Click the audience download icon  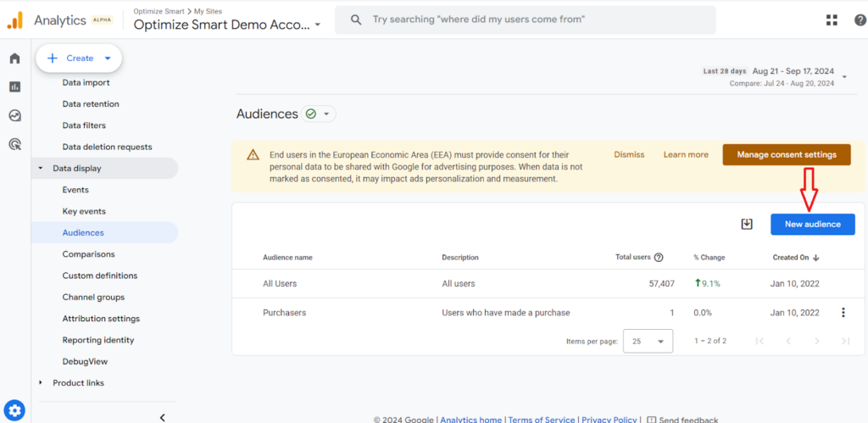[747, 225]
